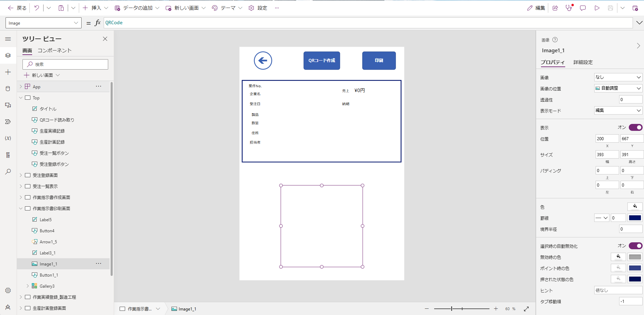Screen dimensions: 644x315
Task: Open the 表示モード dropdown
Action: coord(618,110)
